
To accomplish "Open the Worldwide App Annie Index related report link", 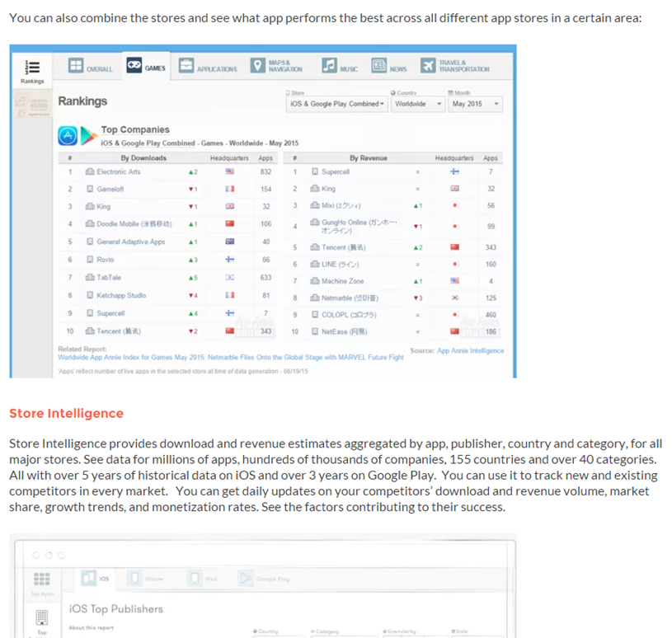I will pos(231,357).
